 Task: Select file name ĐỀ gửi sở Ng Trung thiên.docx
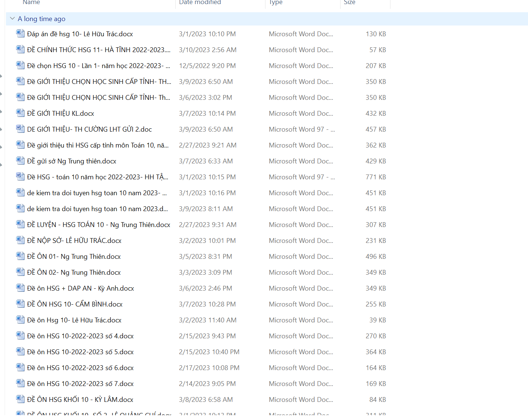[72, 161]
